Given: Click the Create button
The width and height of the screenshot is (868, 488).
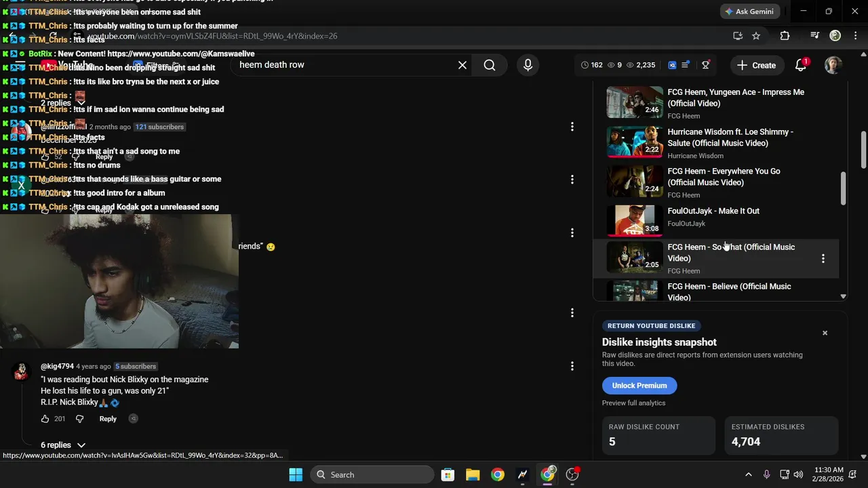Looking at the screenshot, I should click(x=756, y=65).
